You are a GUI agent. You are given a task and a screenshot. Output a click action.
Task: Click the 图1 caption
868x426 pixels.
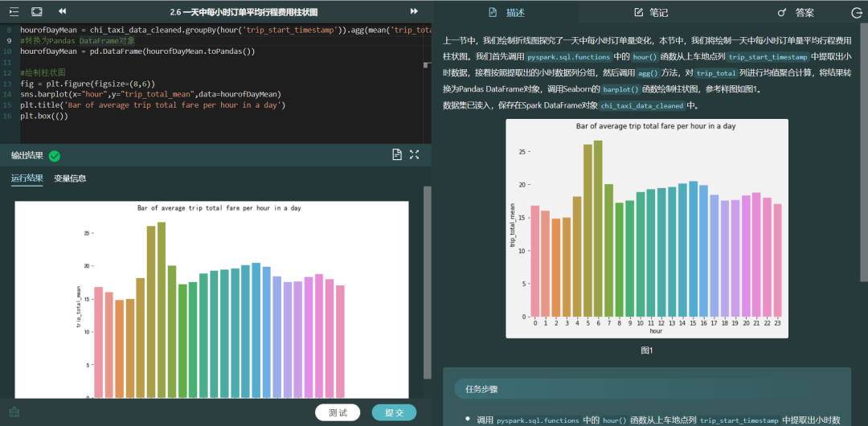tap(647, 350)
